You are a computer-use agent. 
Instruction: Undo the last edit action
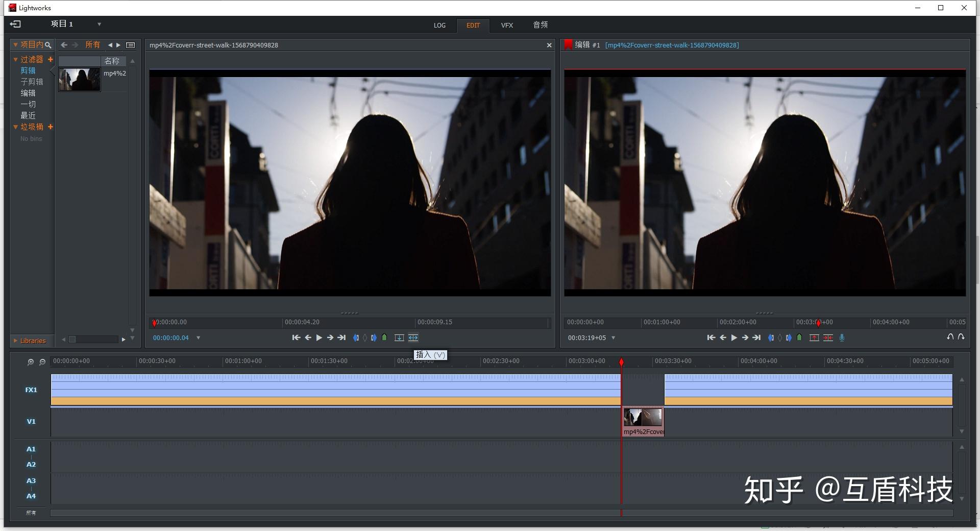click(950, 337)
